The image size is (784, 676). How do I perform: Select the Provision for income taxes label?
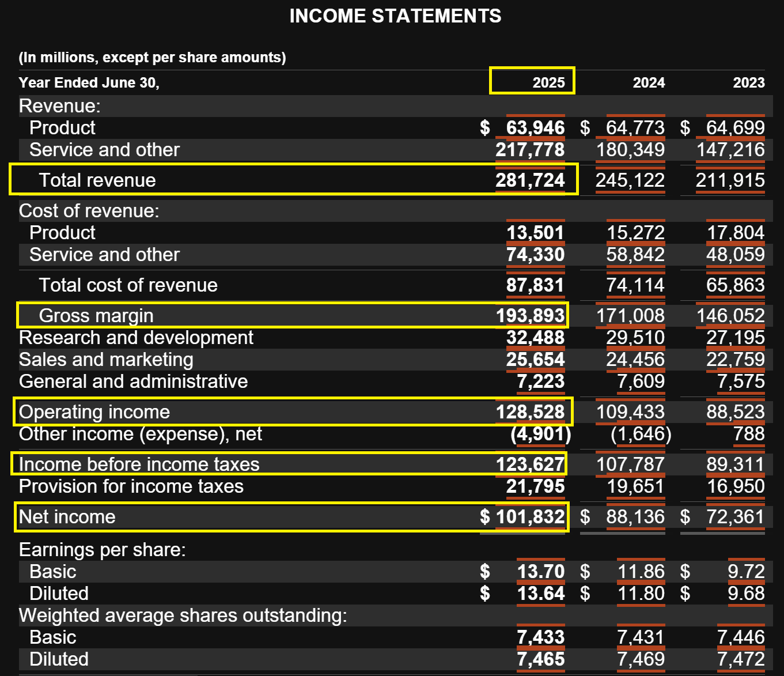click(131, 486)
